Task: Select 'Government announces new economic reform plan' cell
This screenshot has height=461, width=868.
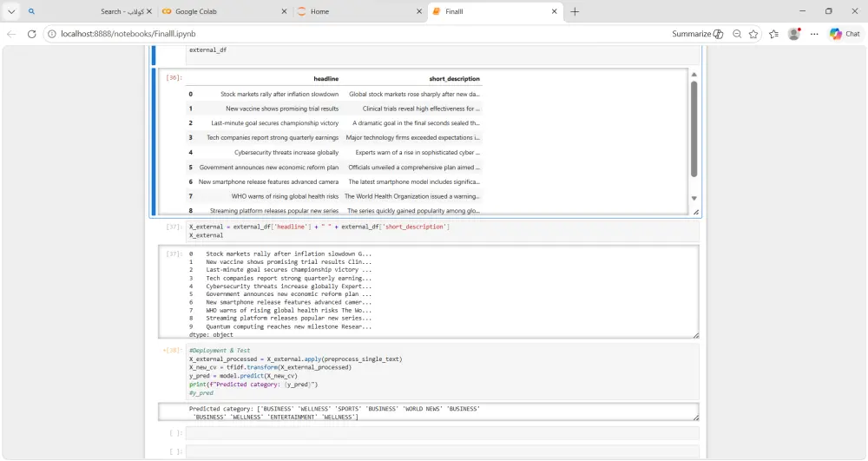Action: [269, 168]
